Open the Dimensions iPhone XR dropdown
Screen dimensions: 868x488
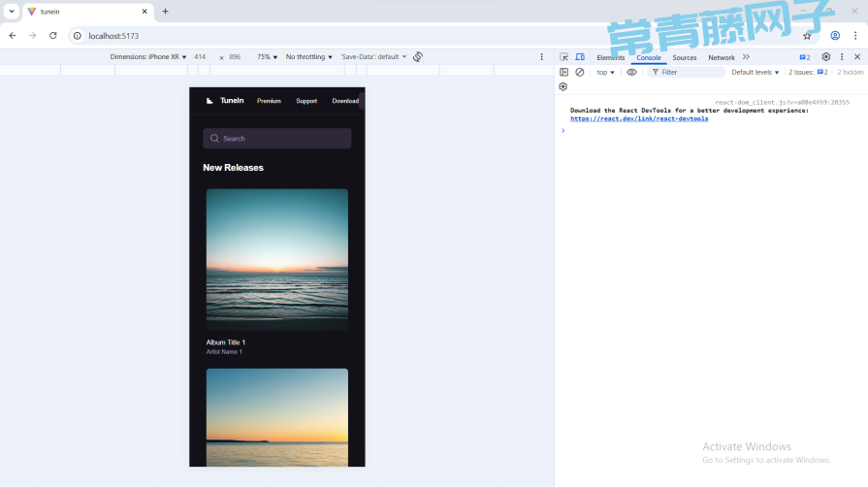click(x=148, y=57)
